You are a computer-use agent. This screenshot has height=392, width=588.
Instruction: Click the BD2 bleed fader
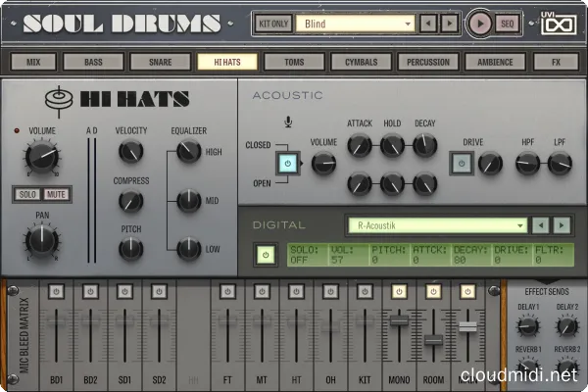90,320
